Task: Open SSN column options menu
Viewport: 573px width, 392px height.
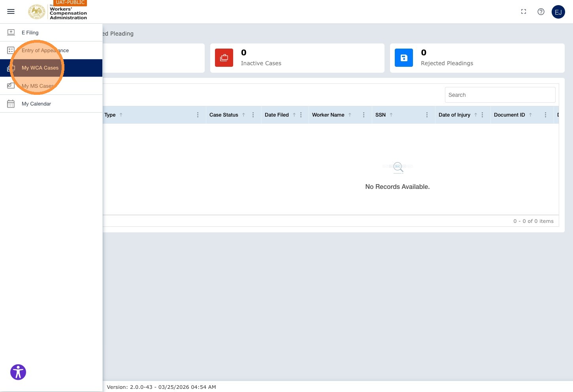Action: [x=427, y=115]
